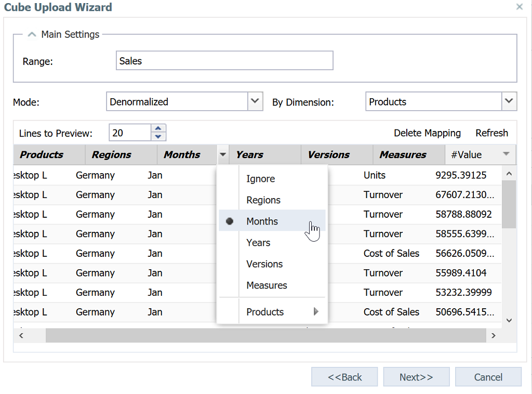532x394 pixels.
Task: Click the Next>> button
Action: tap(416, 377)
